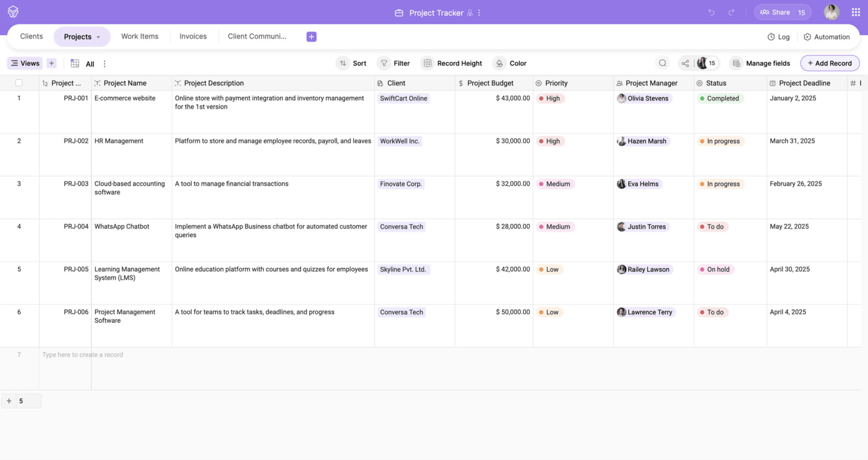Open the Automation panel
The image size is (868, 460).
[x=826, y=37]
